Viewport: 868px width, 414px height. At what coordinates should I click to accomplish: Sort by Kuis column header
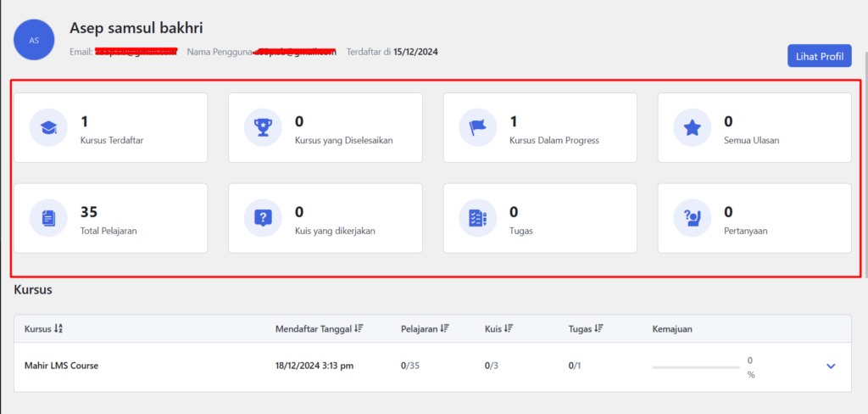click(498, 328)
